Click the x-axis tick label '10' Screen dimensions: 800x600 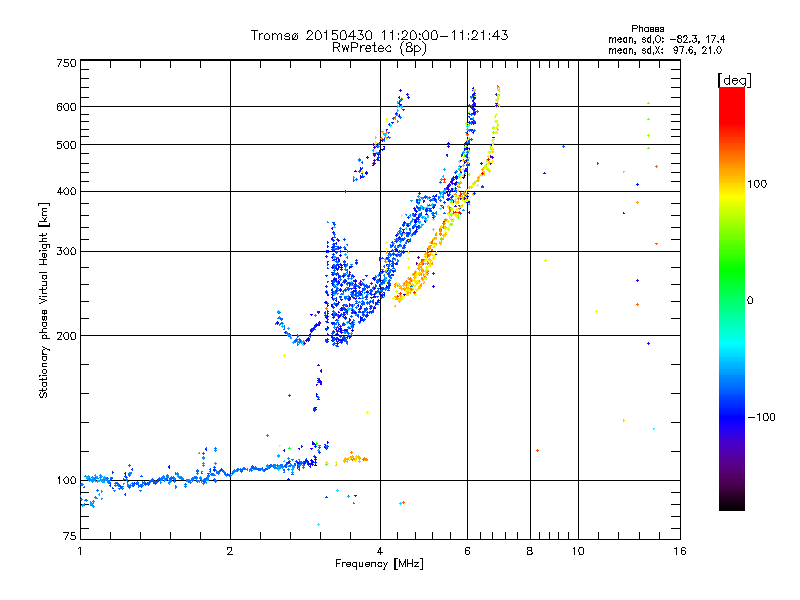coord(578,551)
